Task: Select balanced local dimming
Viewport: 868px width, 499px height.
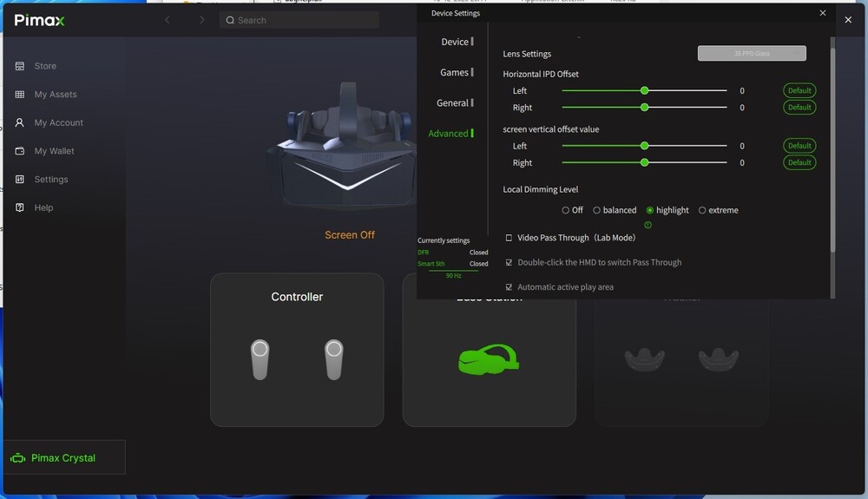Action: [x=596, y=210]
